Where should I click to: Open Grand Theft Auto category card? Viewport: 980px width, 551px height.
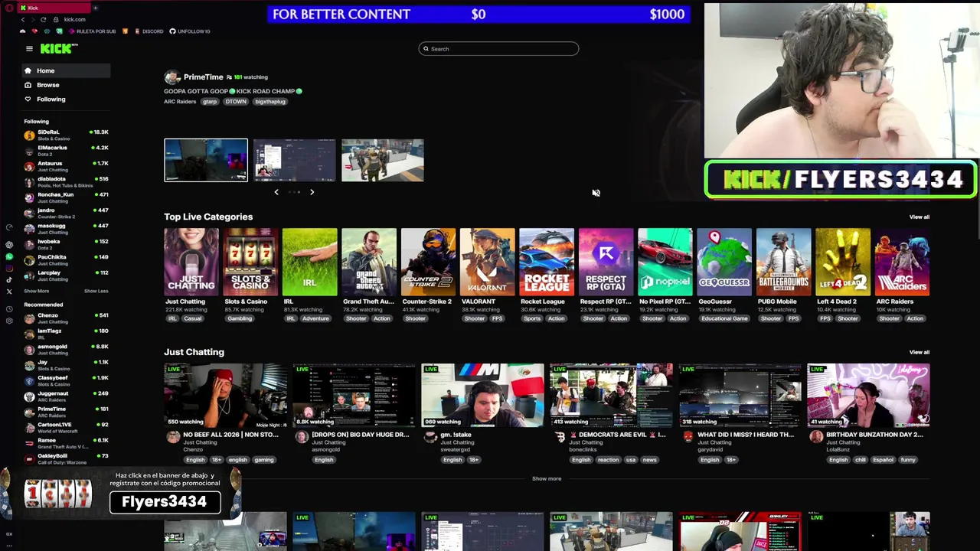click(369, 262)
